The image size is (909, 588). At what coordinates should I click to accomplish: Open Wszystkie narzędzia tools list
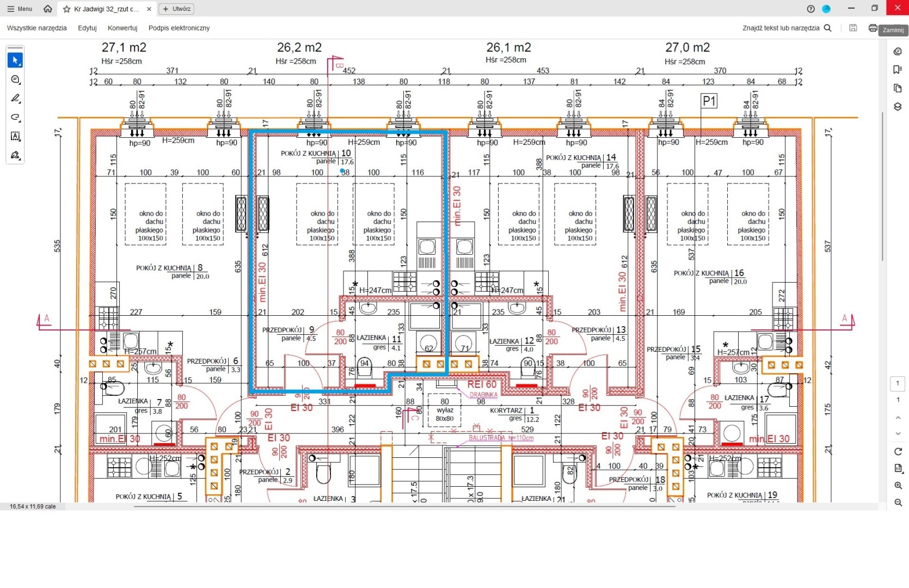(x=36, y=28)
